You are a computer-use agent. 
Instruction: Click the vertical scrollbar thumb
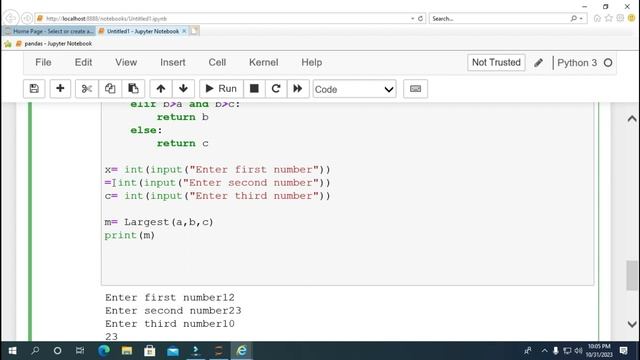[632, 276]
